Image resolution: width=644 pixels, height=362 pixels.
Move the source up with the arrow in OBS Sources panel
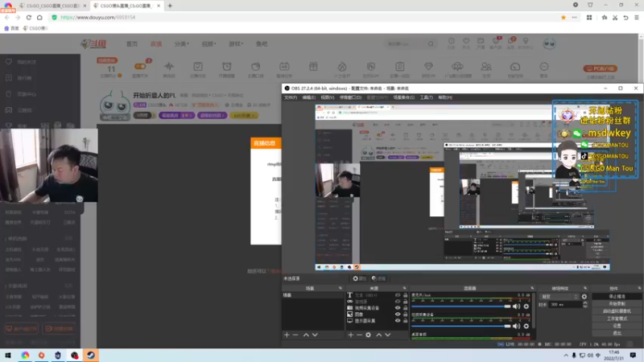378,335
